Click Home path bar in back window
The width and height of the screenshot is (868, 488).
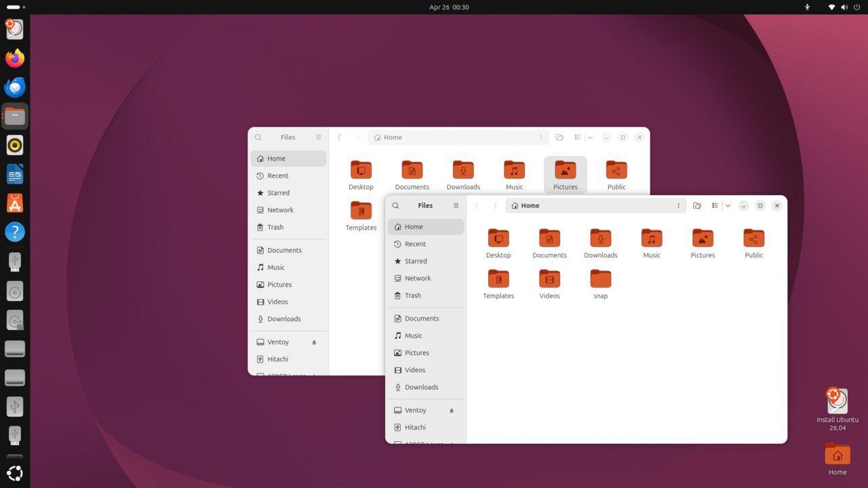(458, 137)
